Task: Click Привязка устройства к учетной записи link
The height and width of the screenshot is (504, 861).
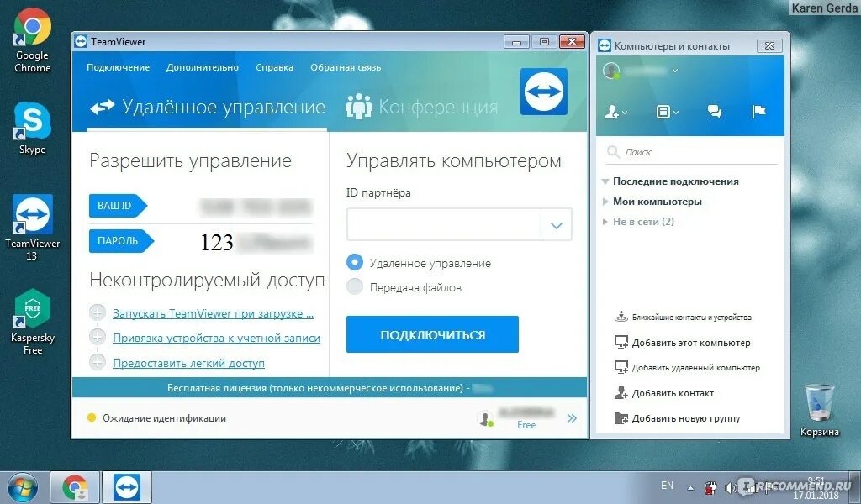Action: pyautogui.click(x=216, y=338)
